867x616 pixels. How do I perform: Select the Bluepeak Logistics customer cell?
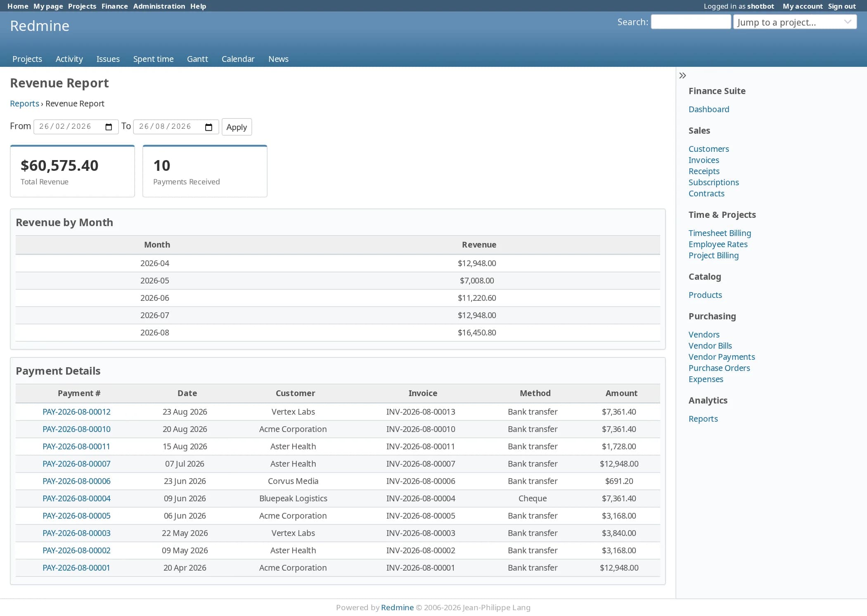[x=293, y=498]
